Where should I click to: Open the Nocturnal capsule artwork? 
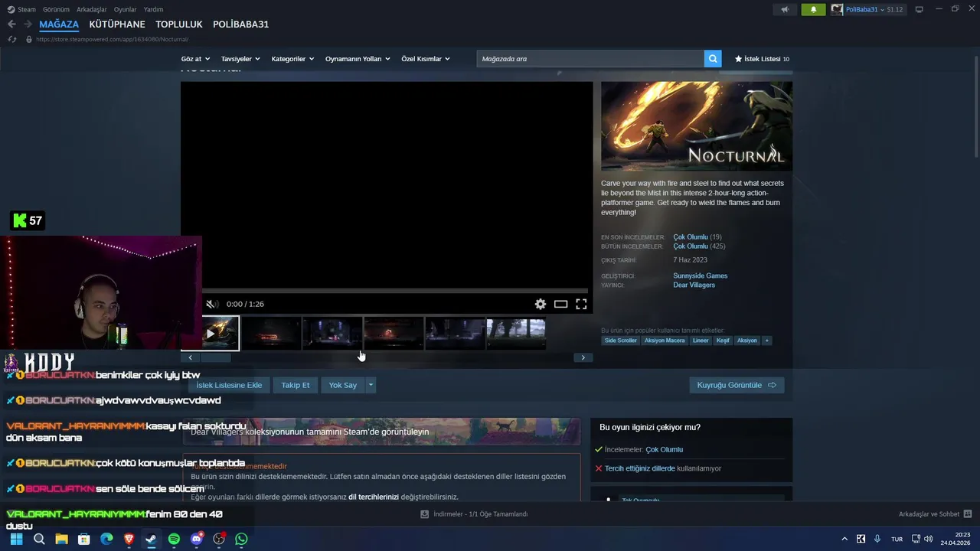[697, 126]
